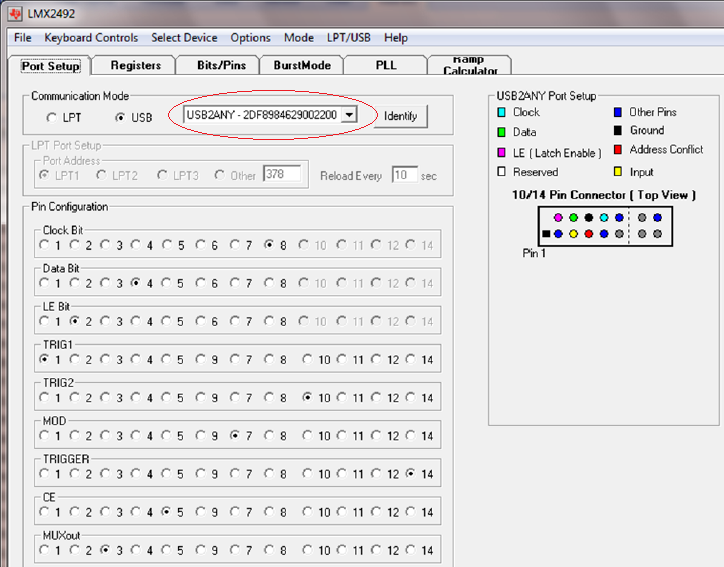This screenshot has height=567, width=724.
Task: Switch to the Ramp Calculator tab
Action: (x=470, y=65)
